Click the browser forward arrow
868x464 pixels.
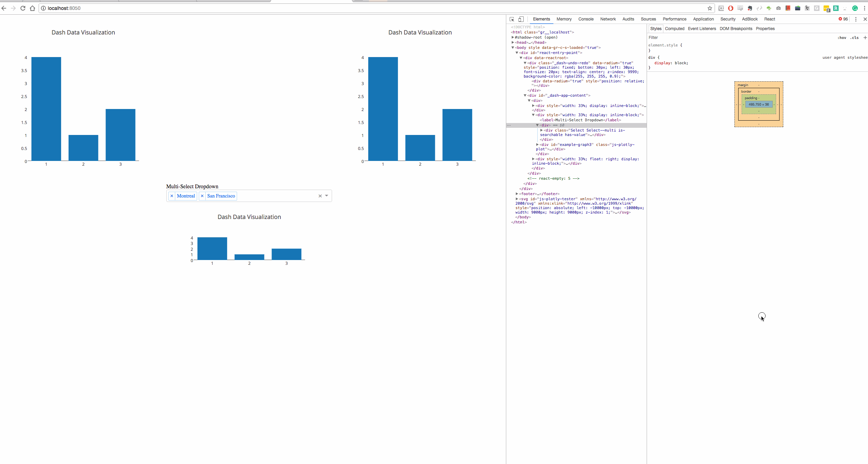coord(13,8)
